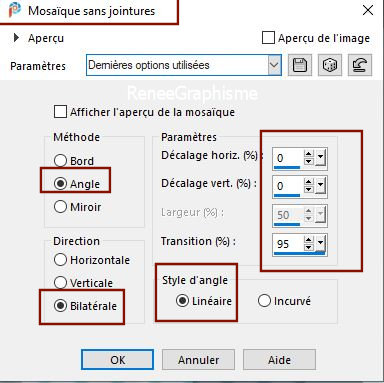Click the save preset floppy disk icon
The height and width of the screenshot is (383, 384).
point(300,65)
